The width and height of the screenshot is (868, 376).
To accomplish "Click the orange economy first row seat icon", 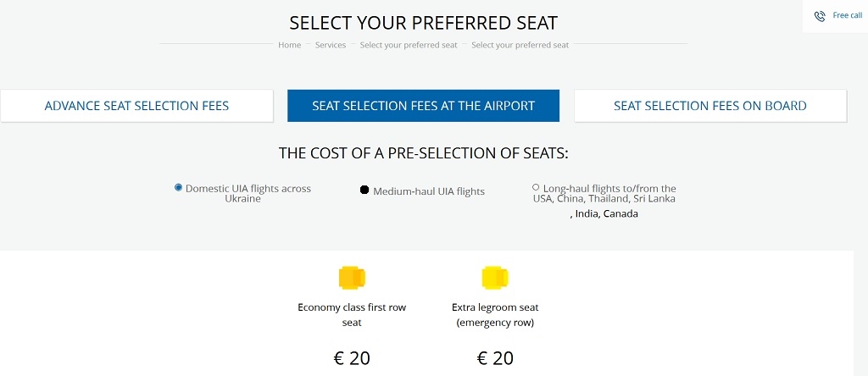I will 352,278.
